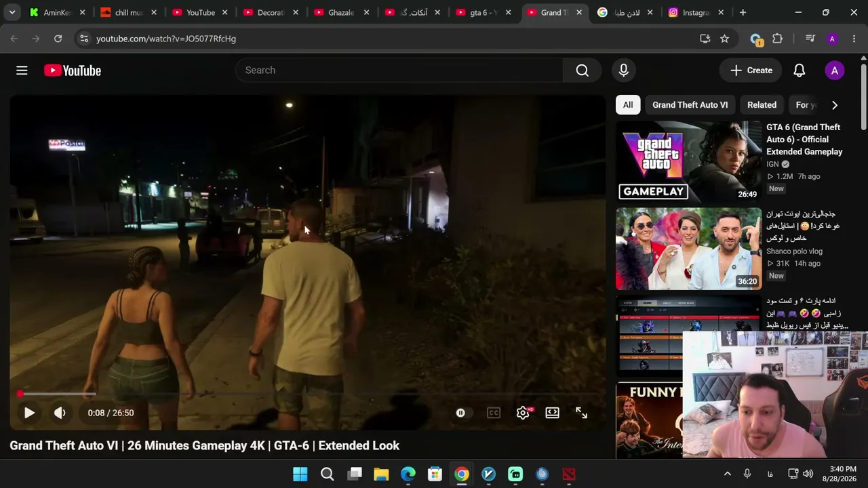View site information icon in address bar
The width and height of the screenshot is (868, 488).
[83, 39]
